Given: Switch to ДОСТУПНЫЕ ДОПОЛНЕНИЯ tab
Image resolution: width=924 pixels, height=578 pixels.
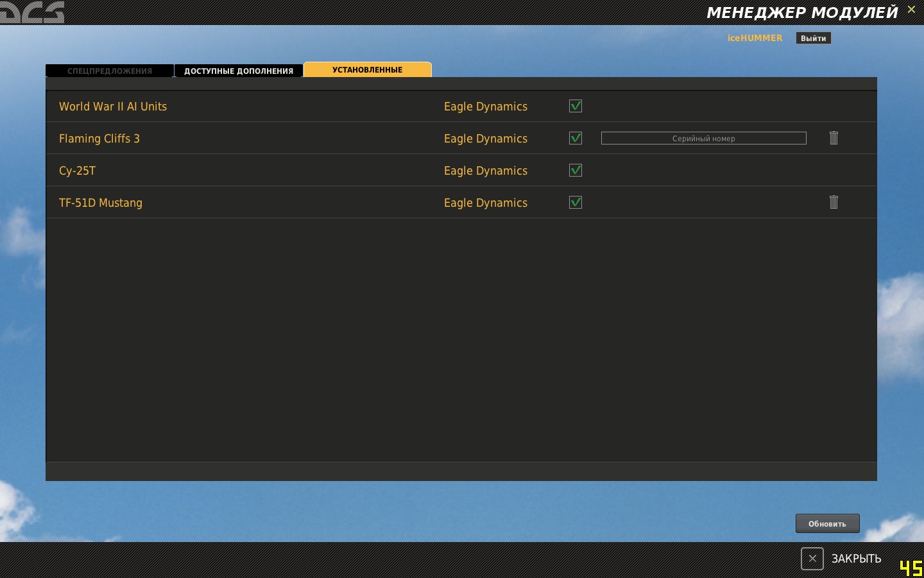Looking at the screenshot, I should tap(239, 71).
